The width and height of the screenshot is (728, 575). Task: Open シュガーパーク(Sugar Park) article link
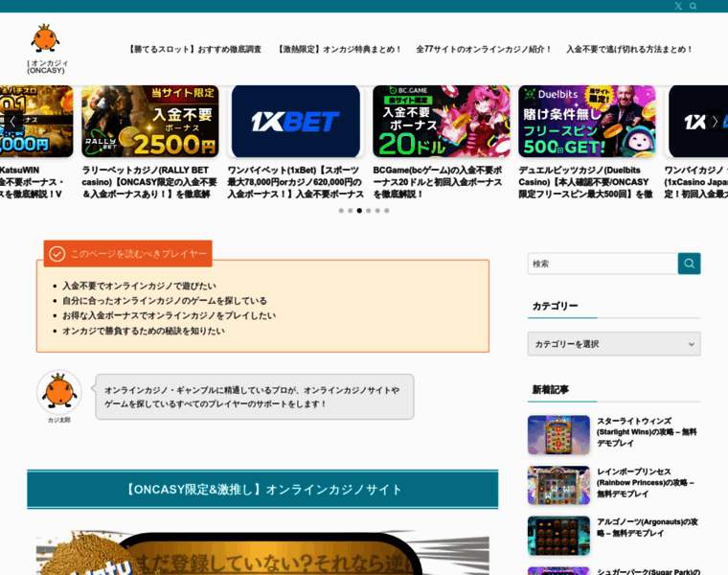(x=648, y=571)
